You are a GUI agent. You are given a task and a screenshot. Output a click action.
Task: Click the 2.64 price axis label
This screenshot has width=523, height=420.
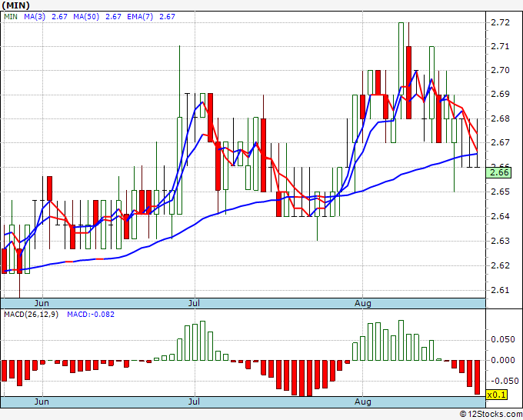[x=501, y=216]
